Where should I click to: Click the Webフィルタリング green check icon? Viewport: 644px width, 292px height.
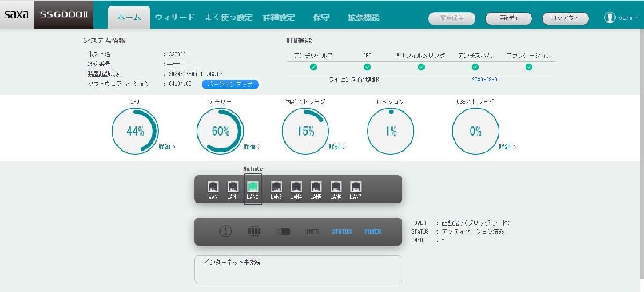point(421,67)
